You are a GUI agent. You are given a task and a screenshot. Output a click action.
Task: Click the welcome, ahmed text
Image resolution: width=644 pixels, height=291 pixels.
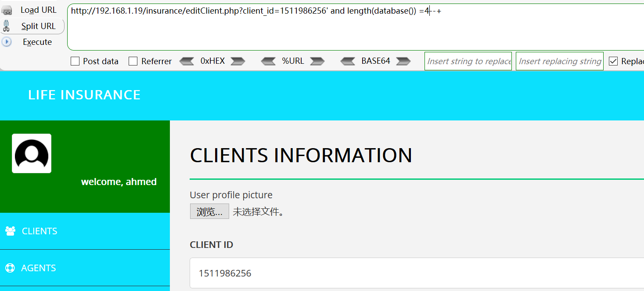119,182
